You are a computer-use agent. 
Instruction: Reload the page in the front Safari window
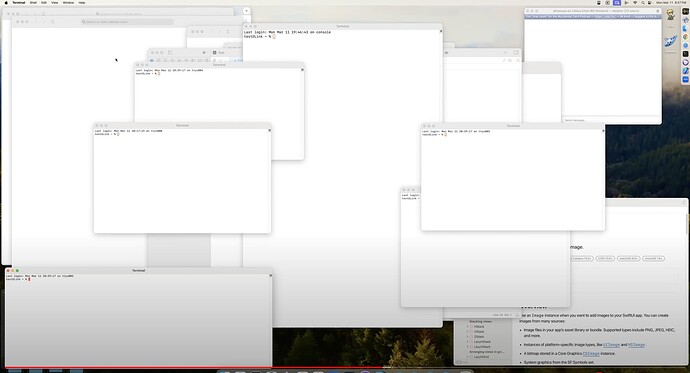tap(53, 22)
